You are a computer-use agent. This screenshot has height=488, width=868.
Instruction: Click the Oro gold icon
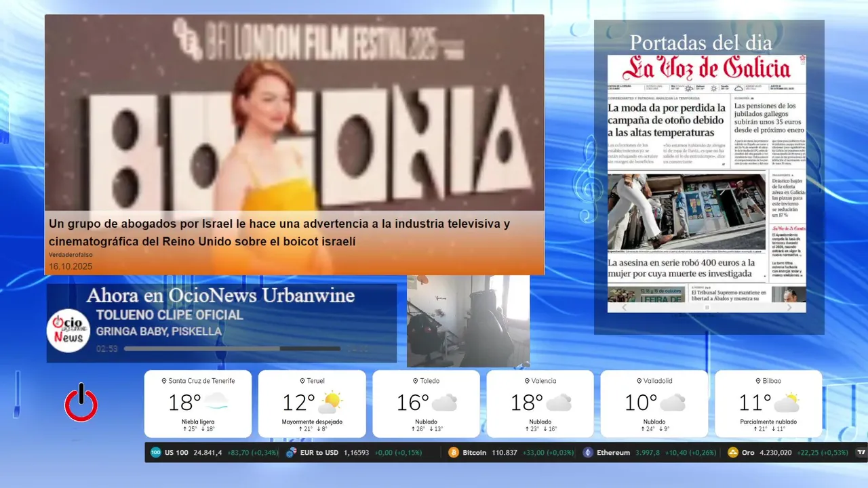coord(733,452)
